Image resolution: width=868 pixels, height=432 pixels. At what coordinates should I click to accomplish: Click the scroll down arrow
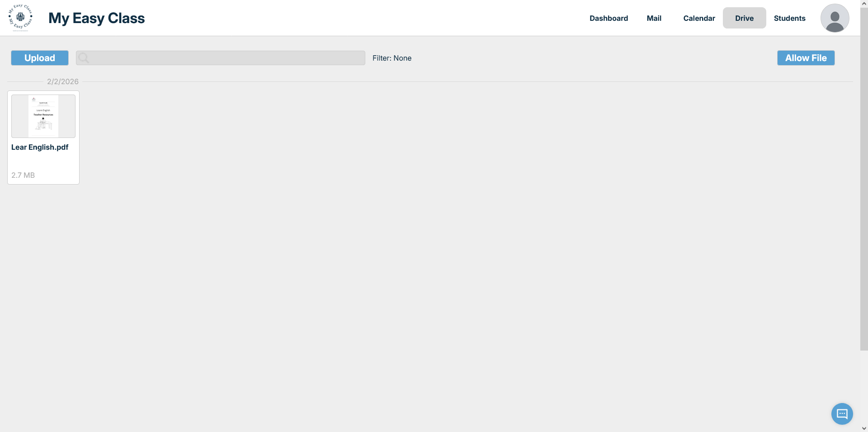[x=864, y=428]
